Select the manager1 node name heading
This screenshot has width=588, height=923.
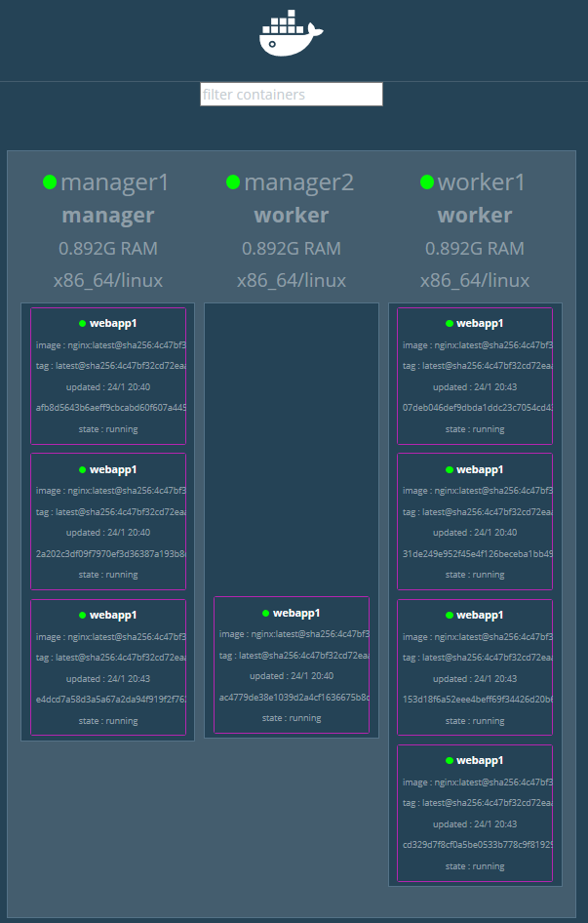coord(115,182)
